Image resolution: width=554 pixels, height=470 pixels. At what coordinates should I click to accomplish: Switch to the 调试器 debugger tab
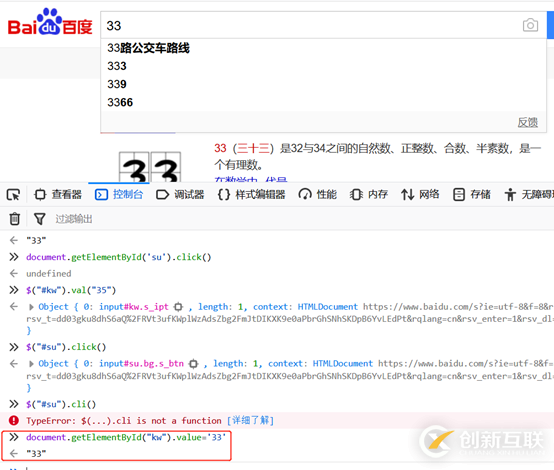coord(180,194)
